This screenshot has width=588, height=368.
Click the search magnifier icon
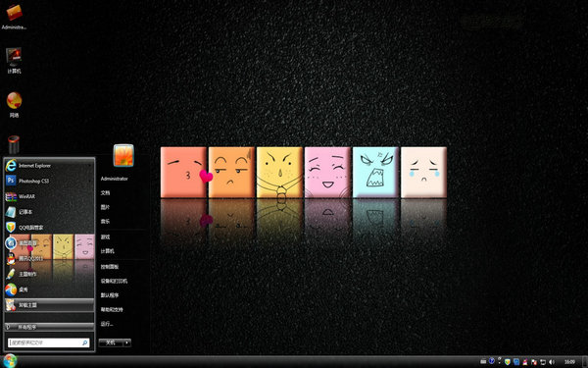pyautogui.click(x=84, y=342)
